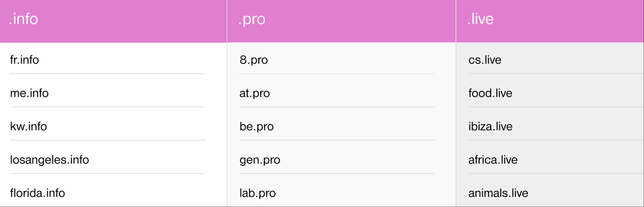Choose the gen.pro domain
This screenshot has height=207, width=644.
click(x=260, y=160)
